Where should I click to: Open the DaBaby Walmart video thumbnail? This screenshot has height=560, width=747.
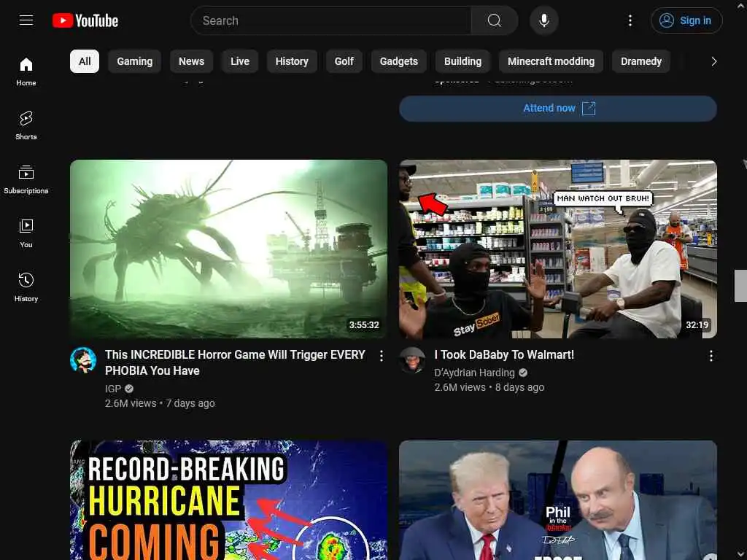click(558, 249)
